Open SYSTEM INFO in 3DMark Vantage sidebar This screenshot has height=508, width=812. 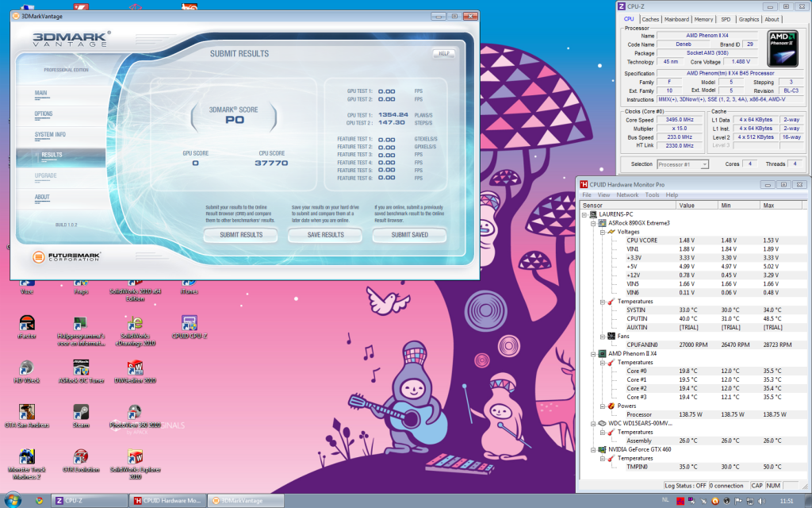[50, 135]
